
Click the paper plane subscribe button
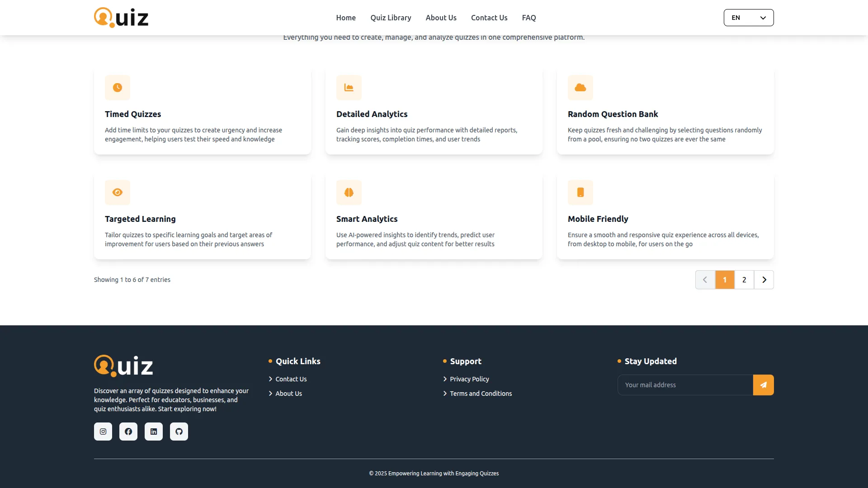763,385
